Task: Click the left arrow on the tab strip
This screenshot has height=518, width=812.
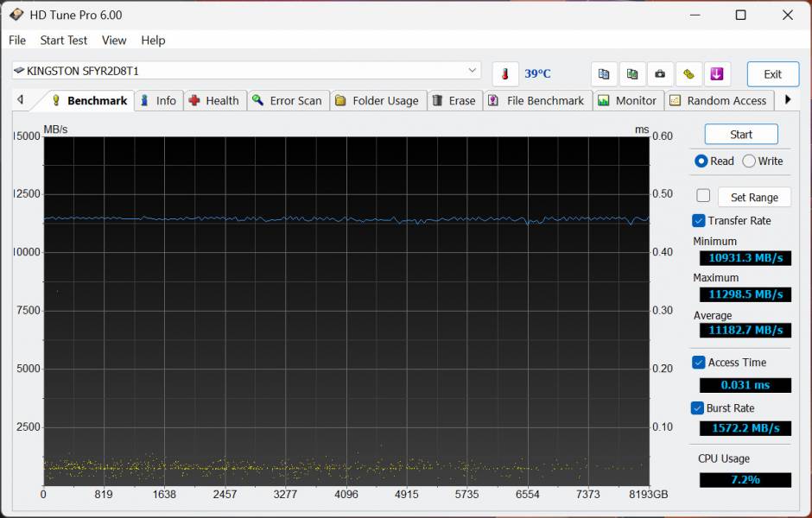Action: click(21, 100)
